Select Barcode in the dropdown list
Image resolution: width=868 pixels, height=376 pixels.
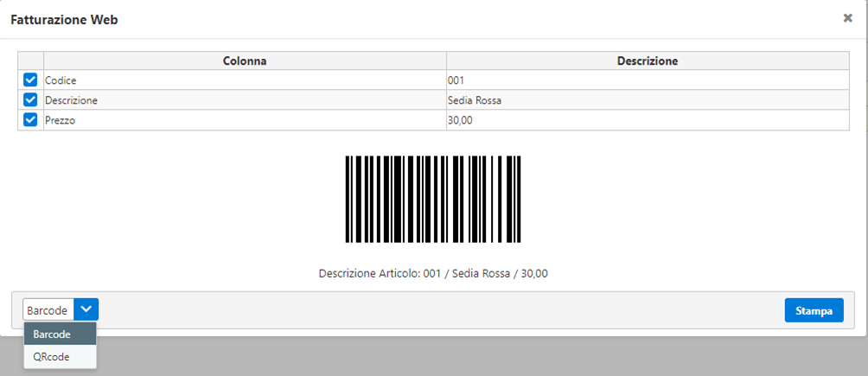pyautogui.click(x=61, y=335)
